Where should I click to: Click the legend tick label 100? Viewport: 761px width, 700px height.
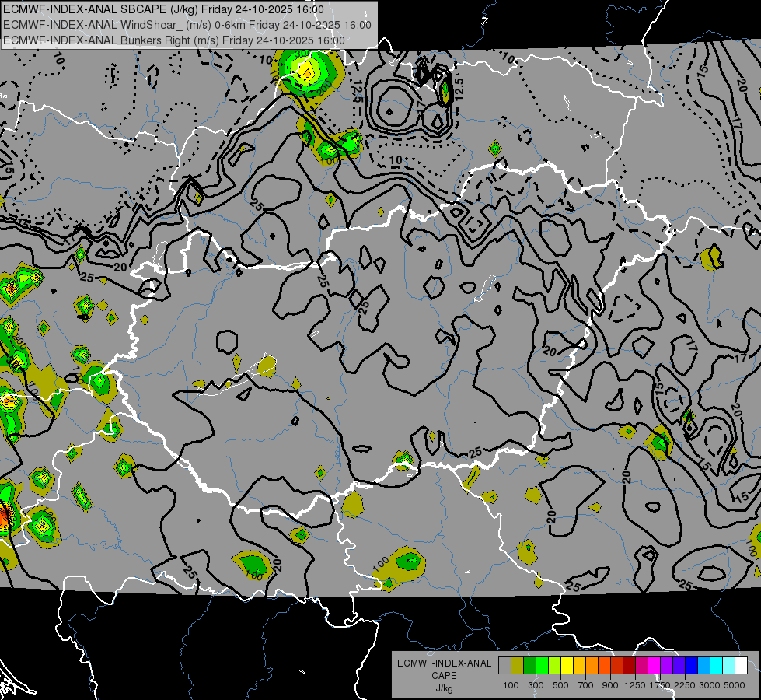(511, 685)
